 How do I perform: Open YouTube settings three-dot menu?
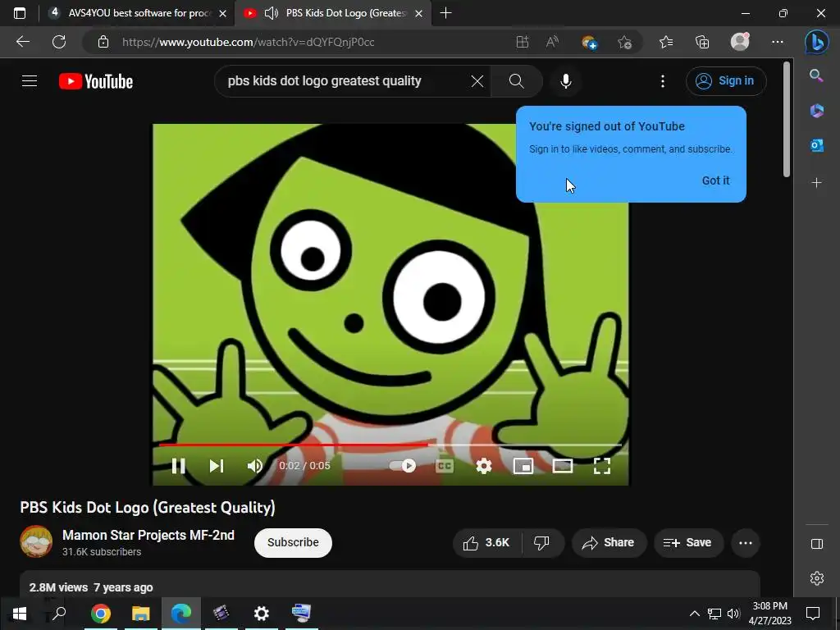[663, 81]
